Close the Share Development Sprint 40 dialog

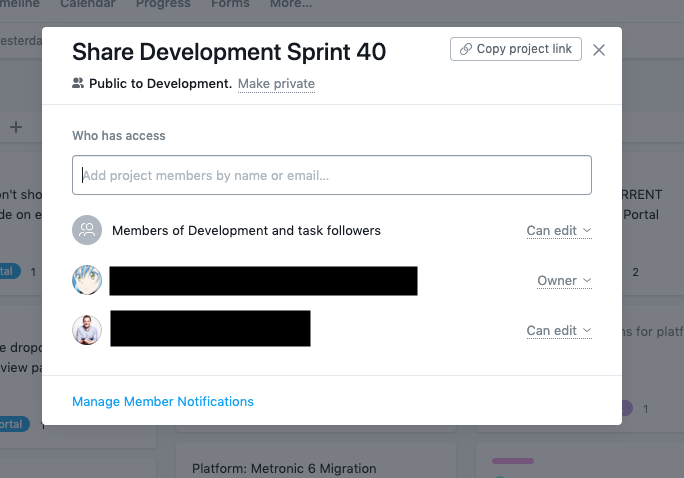599,50
